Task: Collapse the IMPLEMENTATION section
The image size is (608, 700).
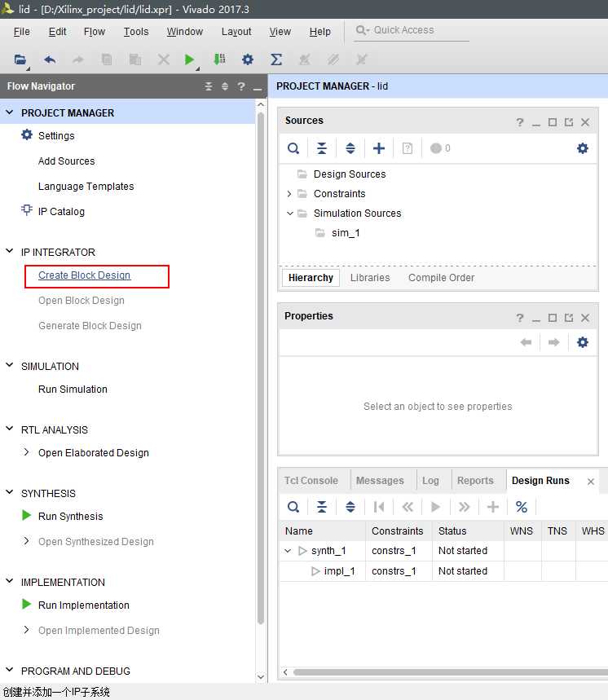Action: pos(10,581)
